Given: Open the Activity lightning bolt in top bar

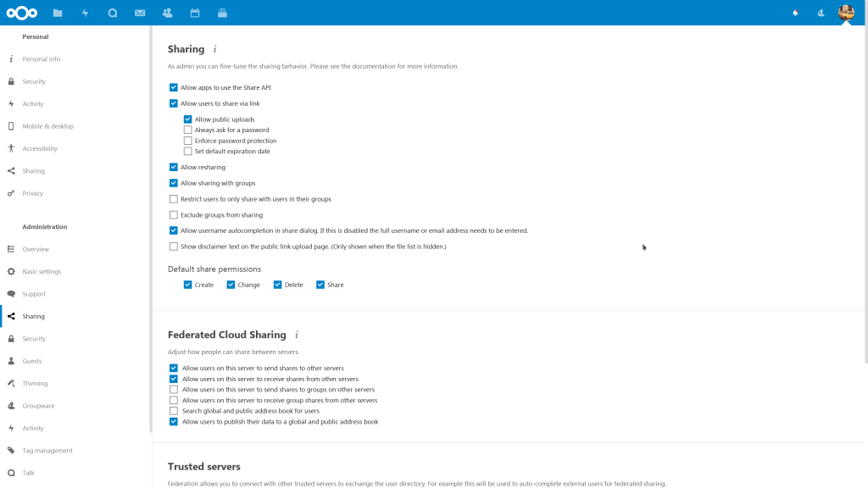Looking at the screenshot, I should pyautogui.click(x=85, y=13).
